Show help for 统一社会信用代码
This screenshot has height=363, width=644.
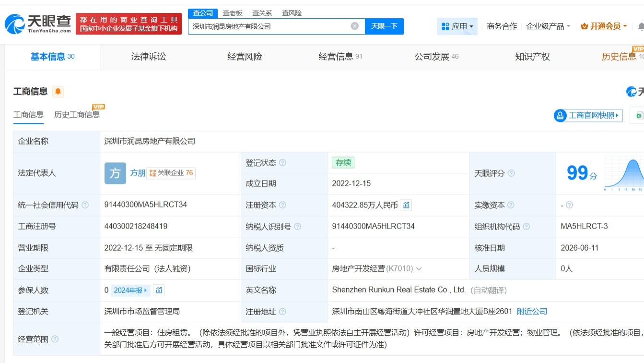pyautogui.click(x=85, y=205)
